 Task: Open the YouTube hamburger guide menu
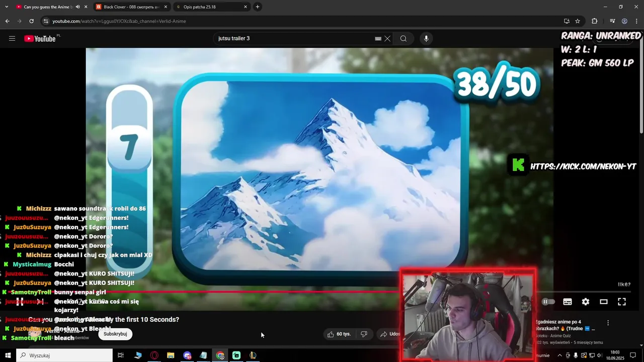pos(12,39)
